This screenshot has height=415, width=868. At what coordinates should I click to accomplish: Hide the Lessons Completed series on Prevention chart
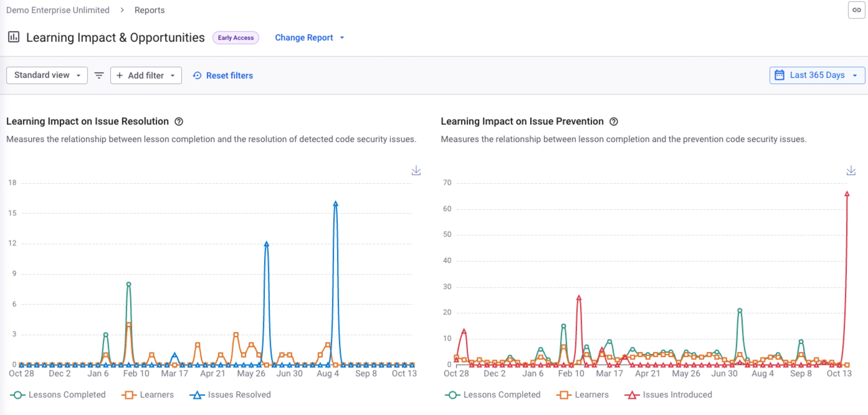click(x=492, y=394)
